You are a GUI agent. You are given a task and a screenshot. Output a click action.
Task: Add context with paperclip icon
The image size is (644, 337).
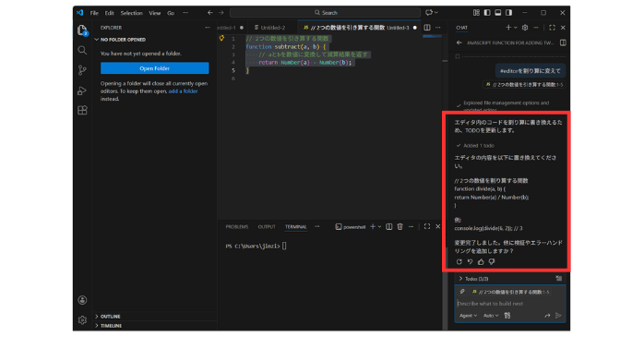462,292
